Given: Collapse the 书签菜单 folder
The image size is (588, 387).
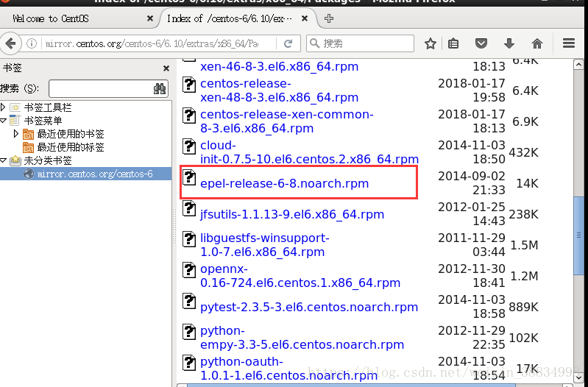Looking at the screenshot, I should coord(4,121).
